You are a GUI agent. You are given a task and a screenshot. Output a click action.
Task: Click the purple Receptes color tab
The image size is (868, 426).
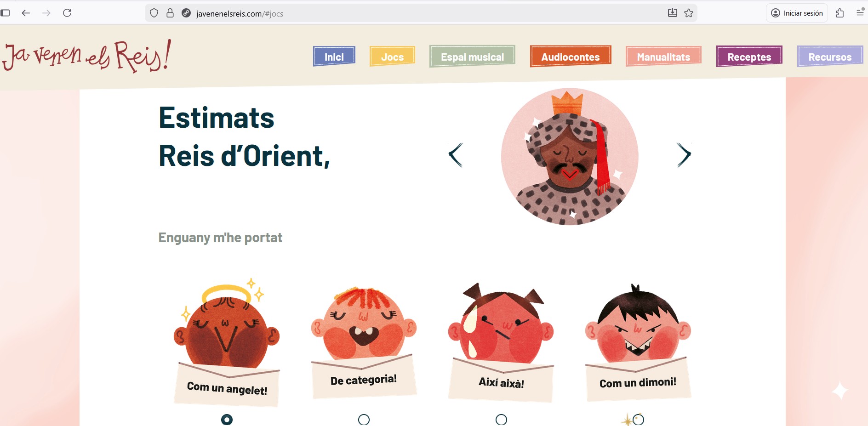(749, 57)
